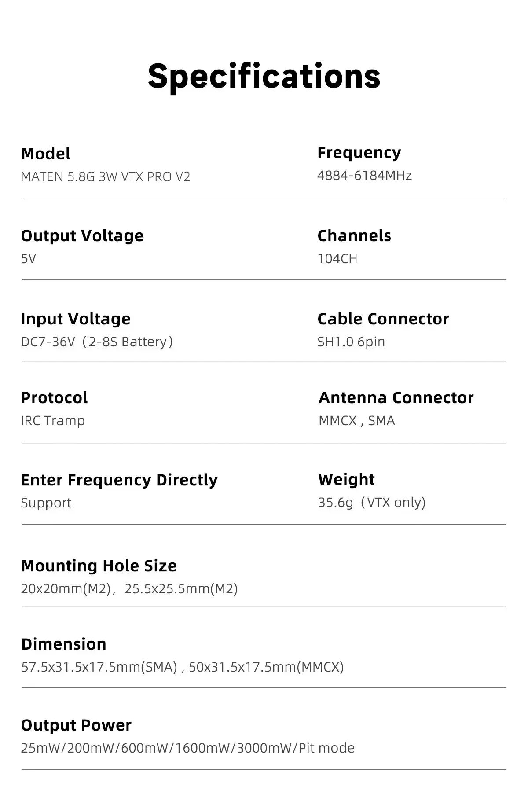The height and width of the screenshot is (812, 528).
Task: Select the 5V output voltage value
Action: [29, 259]
